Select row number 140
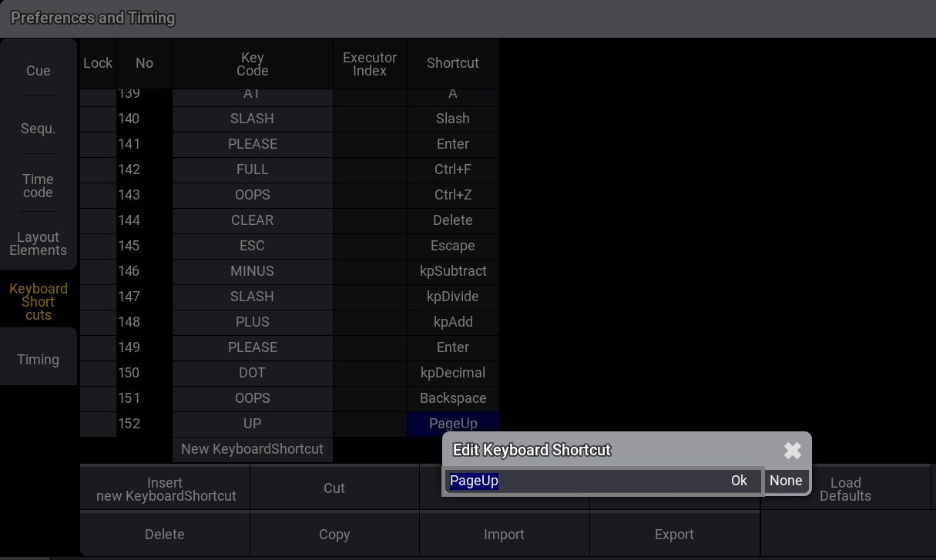The width and height of the screenshot is (936, 560). (x=144, y=119)
